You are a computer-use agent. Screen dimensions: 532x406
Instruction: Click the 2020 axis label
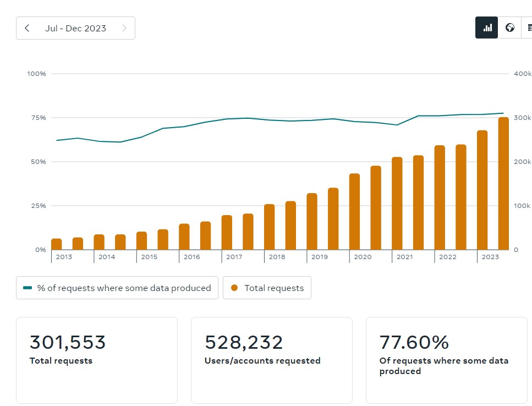363,257
